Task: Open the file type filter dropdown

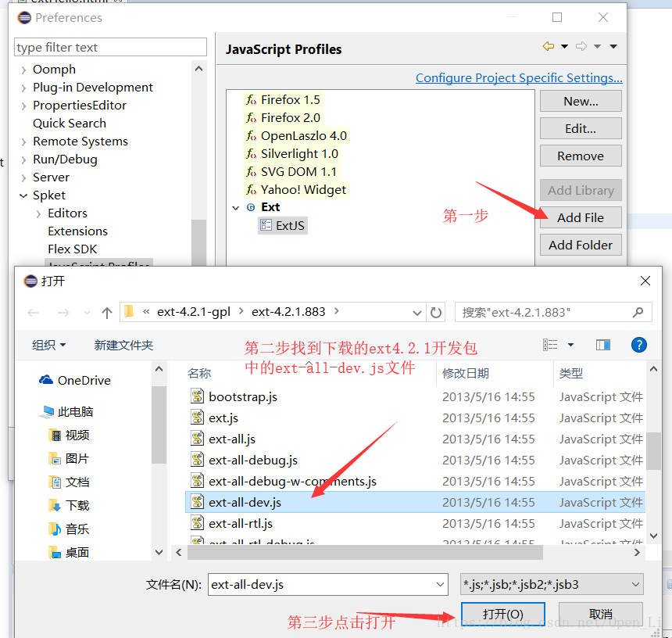Action: point(552,584)
